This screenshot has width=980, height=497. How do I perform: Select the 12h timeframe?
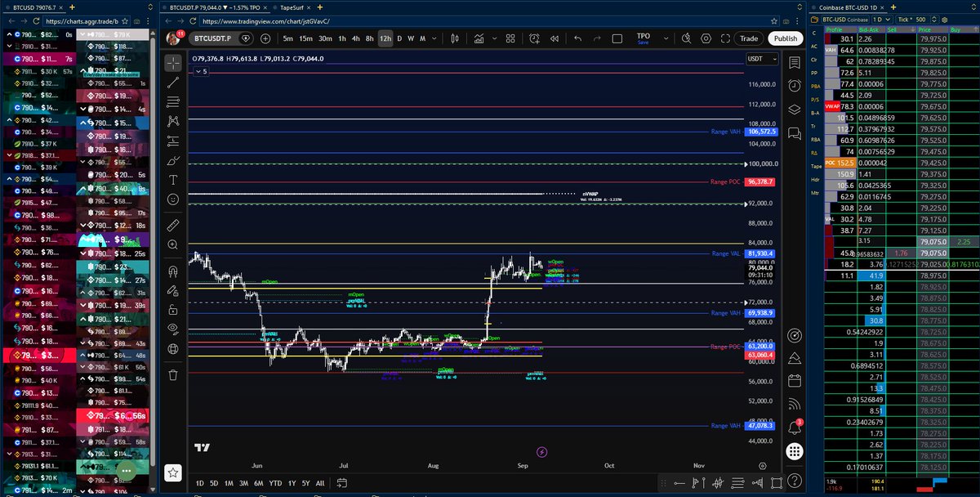(x=385, y=38)
